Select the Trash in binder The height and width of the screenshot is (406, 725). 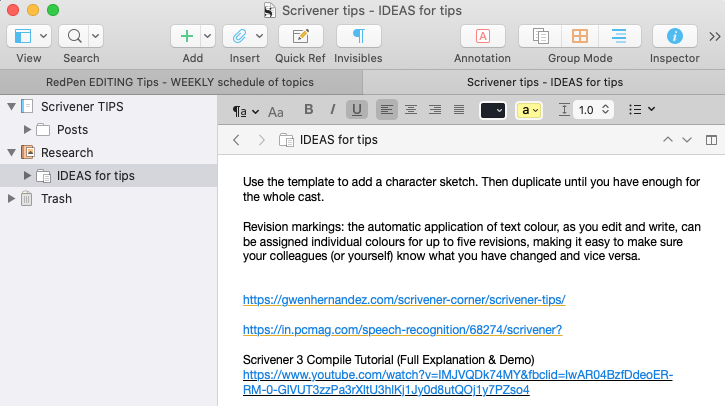pyautogui.click(x=56, y=199)
